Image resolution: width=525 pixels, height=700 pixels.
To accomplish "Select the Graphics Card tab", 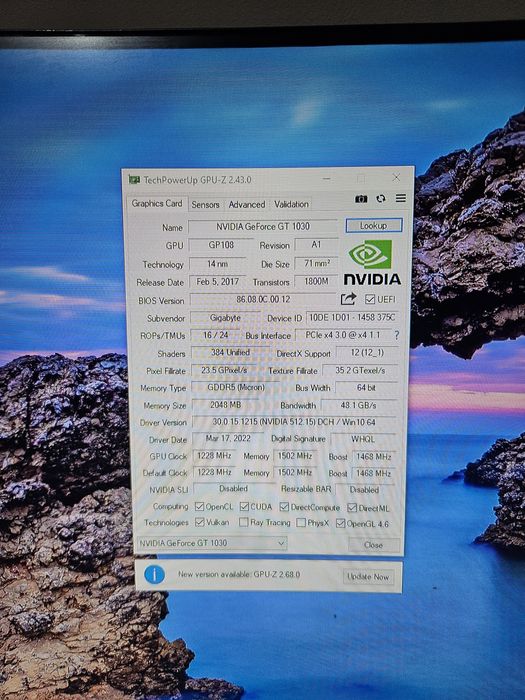I will [x=157, y=204].
